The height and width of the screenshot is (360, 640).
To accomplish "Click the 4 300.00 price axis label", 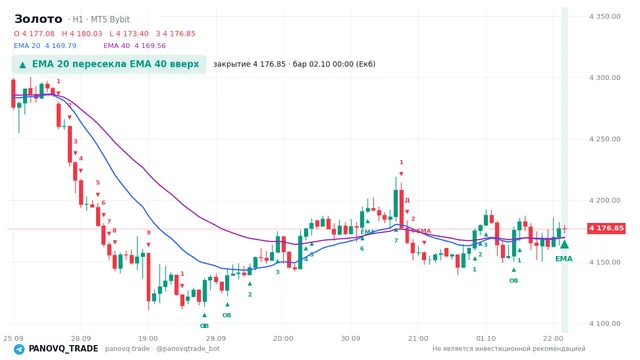I will click(x=604, y=78).
